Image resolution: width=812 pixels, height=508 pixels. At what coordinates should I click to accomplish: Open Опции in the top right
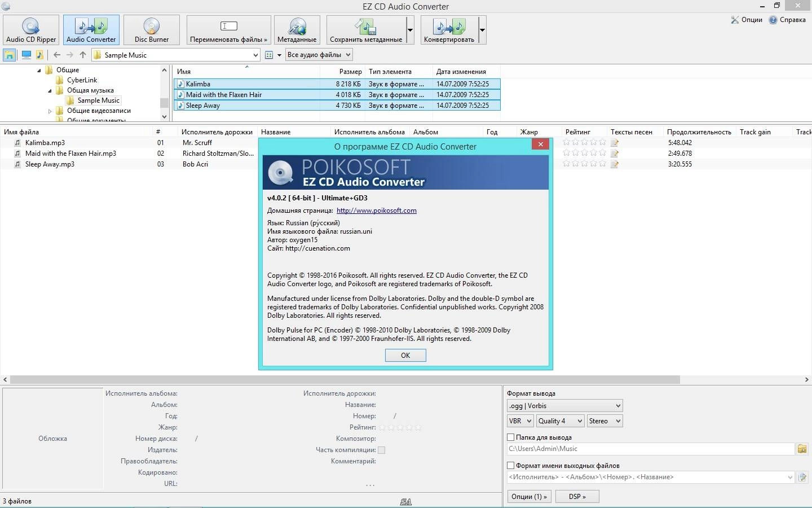tap(747, 20)
